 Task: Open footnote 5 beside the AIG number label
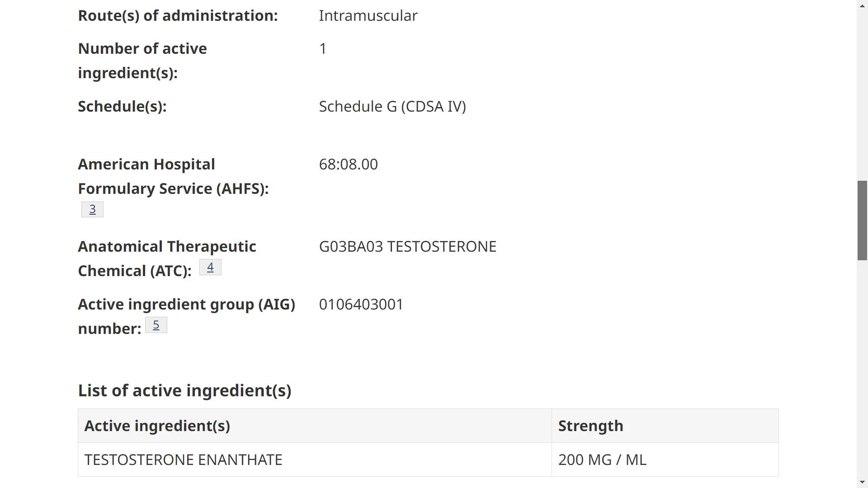(156, 325)
